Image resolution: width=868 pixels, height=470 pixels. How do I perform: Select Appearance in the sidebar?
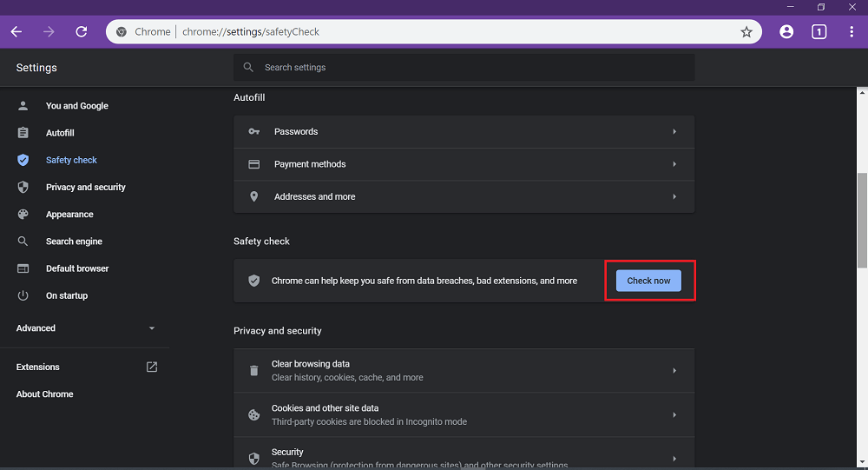click(x=69, y=215)
